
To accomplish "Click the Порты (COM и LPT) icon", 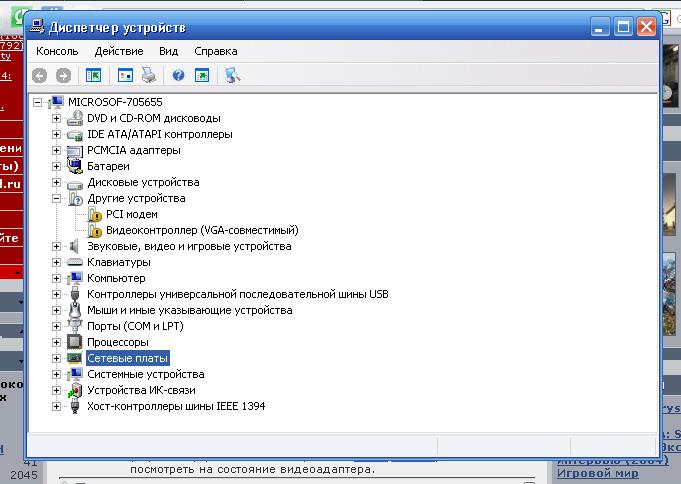I will (x=75, y=326).
